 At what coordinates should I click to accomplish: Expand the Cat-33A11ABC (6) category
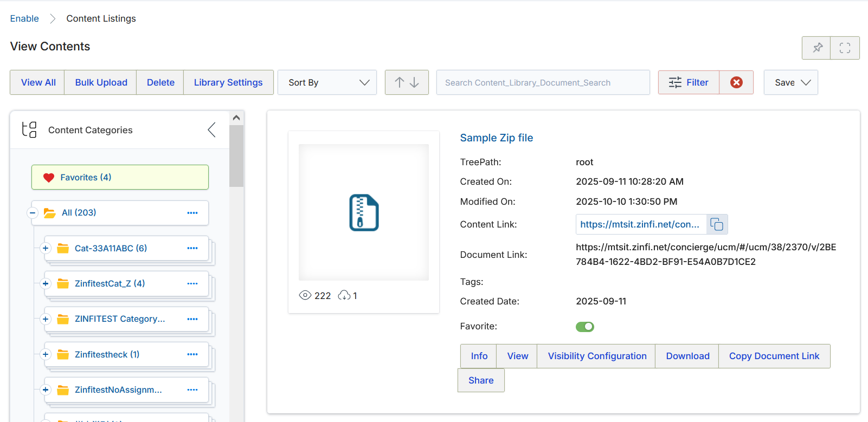click(x=46, y=248)
